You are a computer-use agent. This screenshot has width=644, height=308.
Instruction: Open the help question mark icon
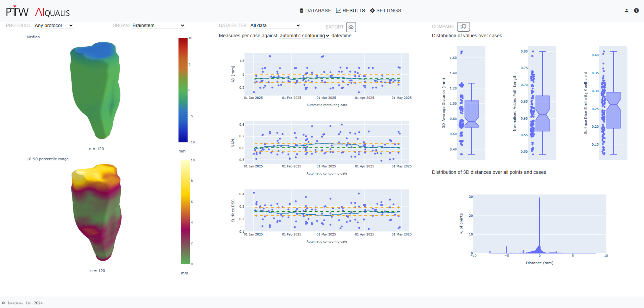pos(636,11)
